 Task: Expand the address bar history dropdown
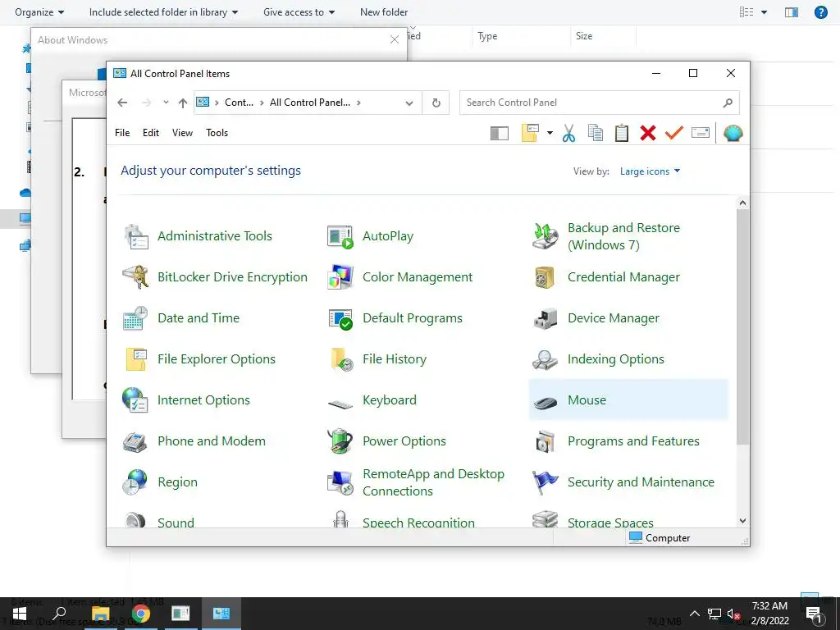409,103
